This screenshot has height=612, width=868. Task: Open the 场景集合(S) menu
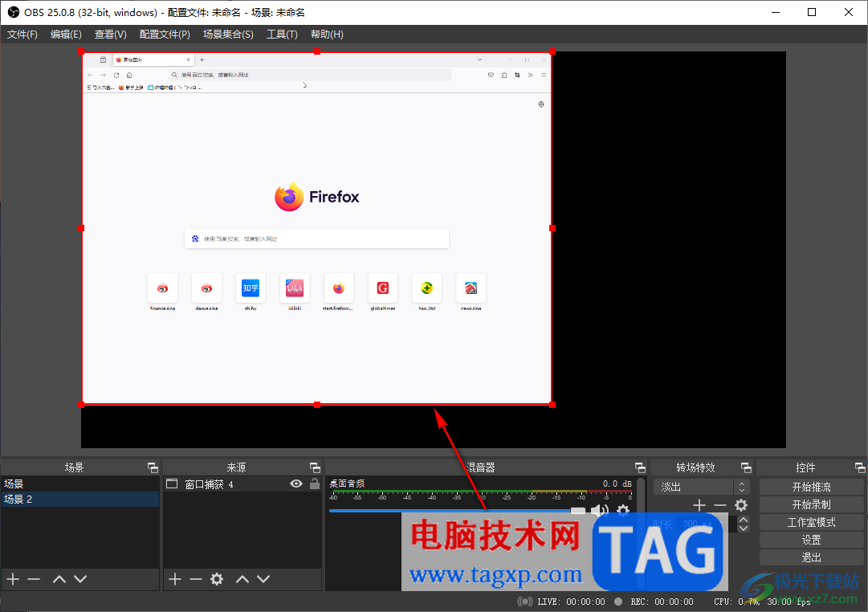pyautogui.click(x=228, y=35)
